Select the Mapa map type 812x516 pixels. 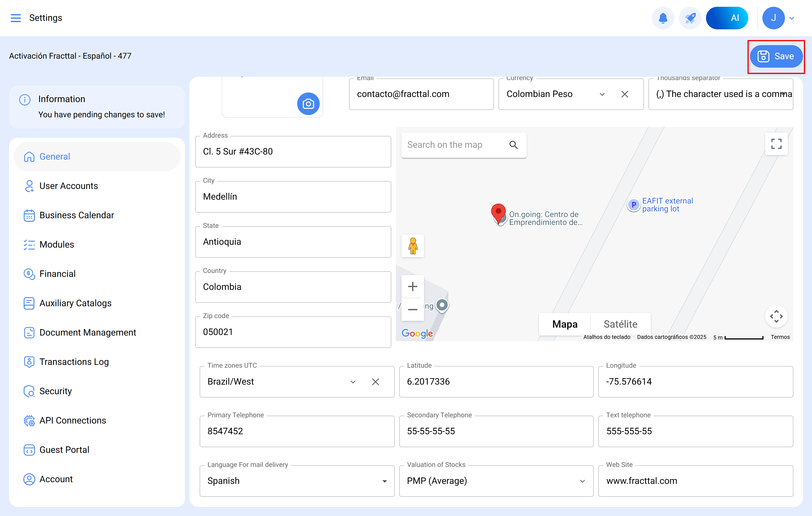pyautogui.click(x=564, y=324)
